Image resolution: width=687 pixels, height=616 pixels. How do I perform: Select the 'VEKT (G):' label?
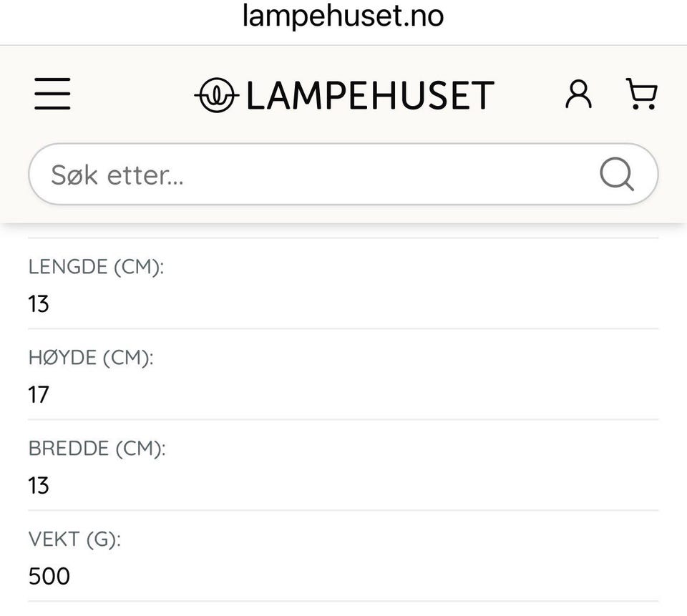[x=74, y=539]
